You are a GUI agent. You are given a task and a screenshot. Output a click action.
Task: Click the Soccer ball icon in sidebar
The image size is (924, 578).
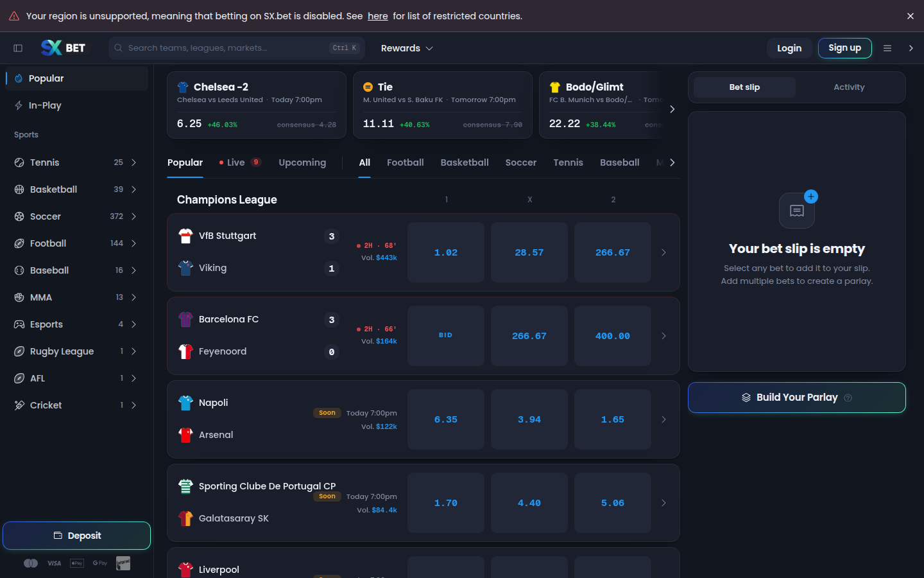click(x=19, y=216)
